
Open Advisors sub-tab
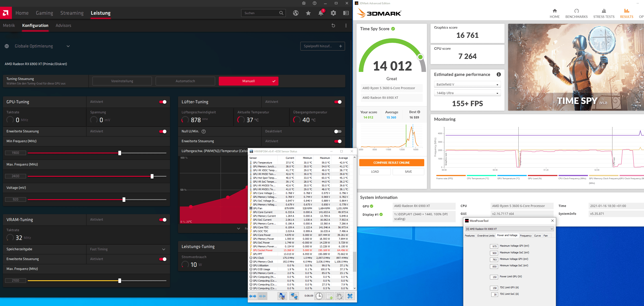[63, 26]
